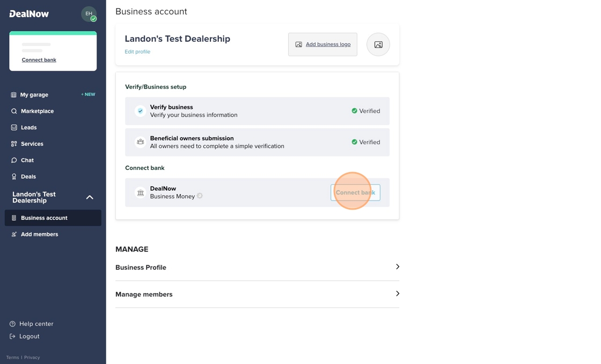Click the Leads chart icon

(14, 128)
